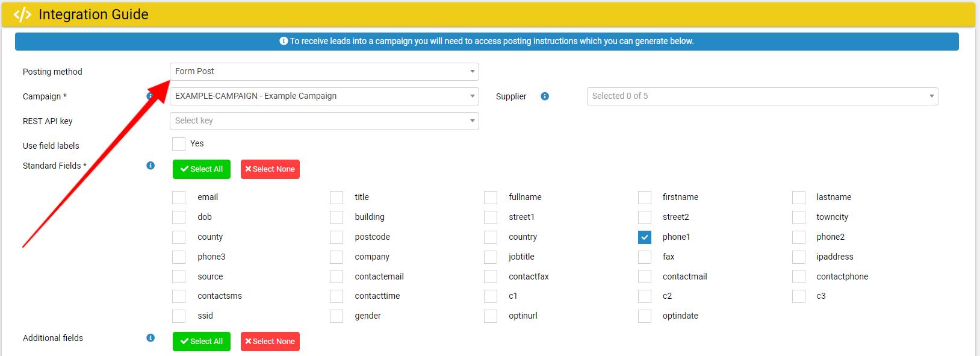
Task: Click Select None for Additional fields
Action: tap(270, 342)
